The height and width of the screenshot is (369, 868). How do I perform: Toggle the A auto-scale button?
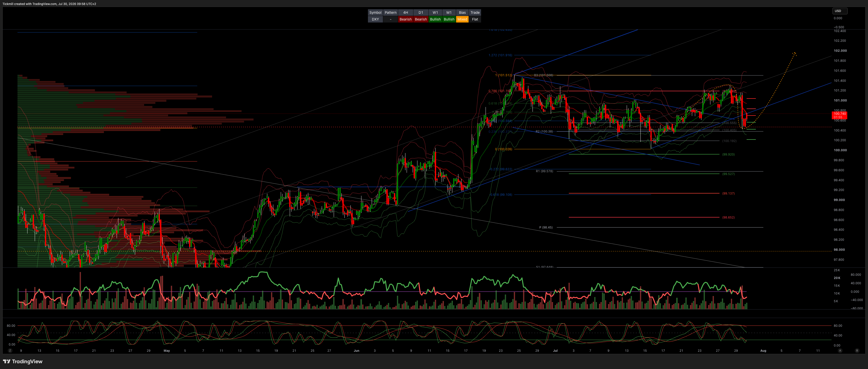[x=840, y=350]
